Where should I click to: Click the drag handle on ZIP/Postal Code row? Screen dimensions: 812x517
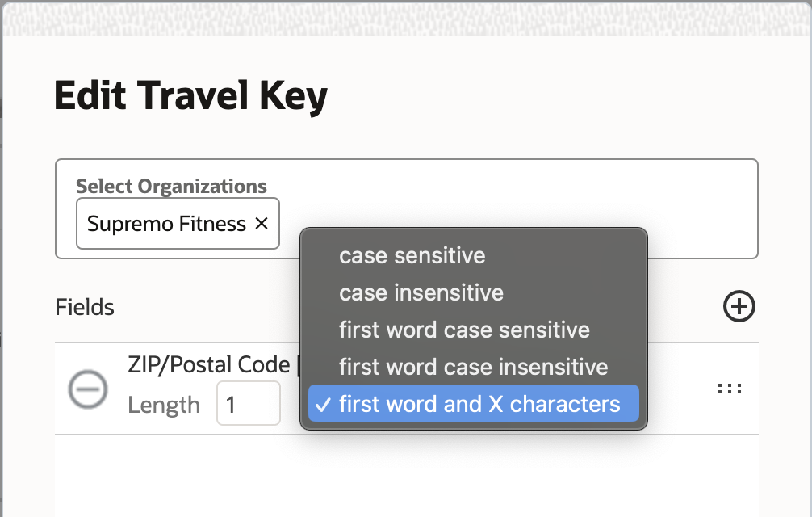[x=729, y=389]
